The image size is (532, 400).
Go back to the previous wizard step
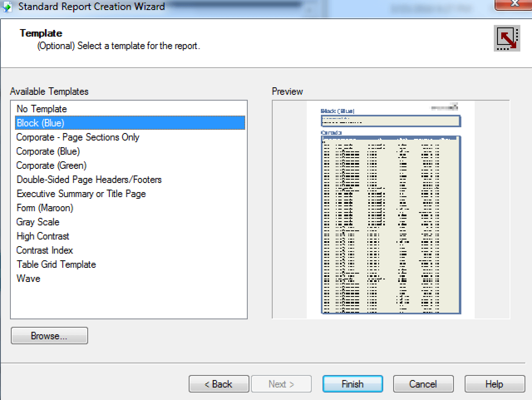(x=219, y=384)
